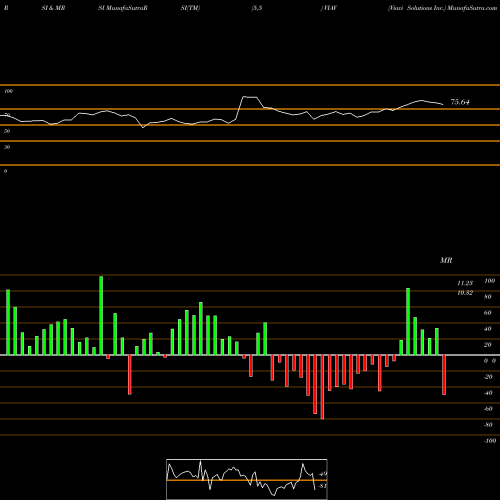500x500 pixels.
Task: Click the 'SI MunafaSutraR' header text
Action: point(123,8)
